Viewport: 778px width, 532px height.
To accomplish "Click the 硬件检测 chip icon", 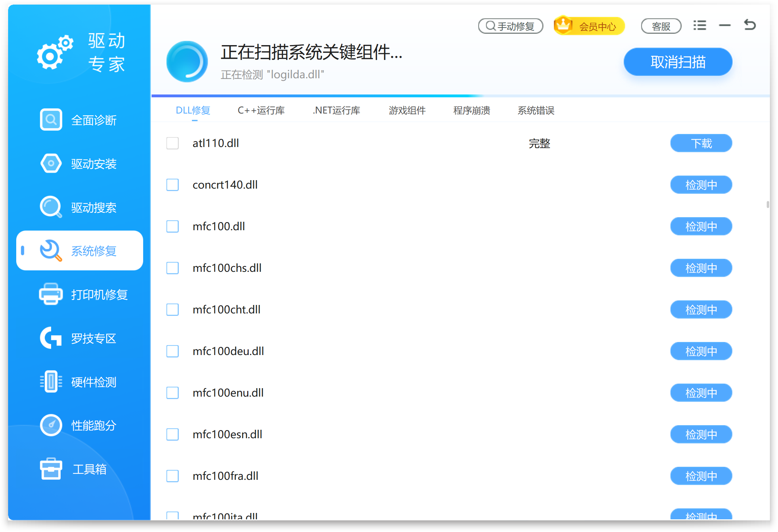I will click(x=51, y=381).
